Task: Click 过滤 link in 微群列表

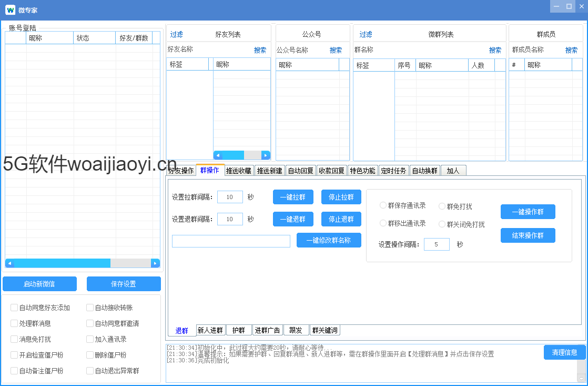Action: pos(366,34)
